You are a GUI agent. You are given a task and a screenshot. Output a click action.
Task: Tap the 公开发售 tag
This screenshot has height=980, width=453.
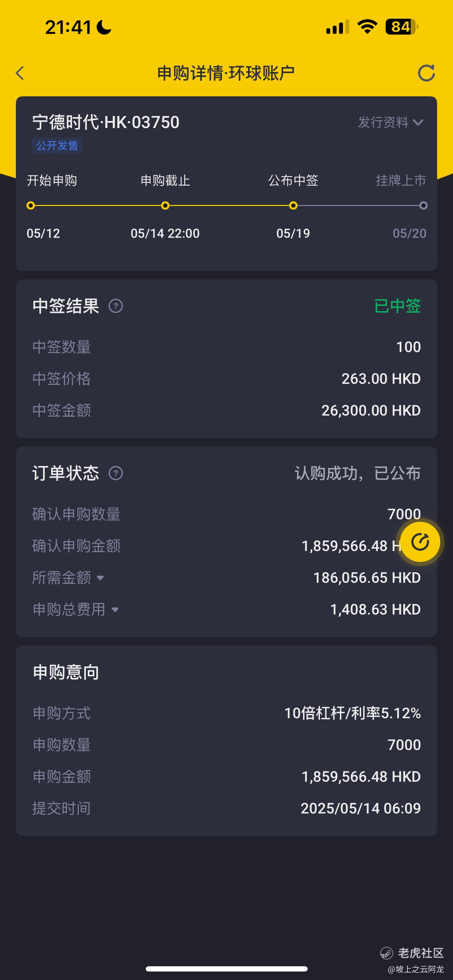coord(57,145)
